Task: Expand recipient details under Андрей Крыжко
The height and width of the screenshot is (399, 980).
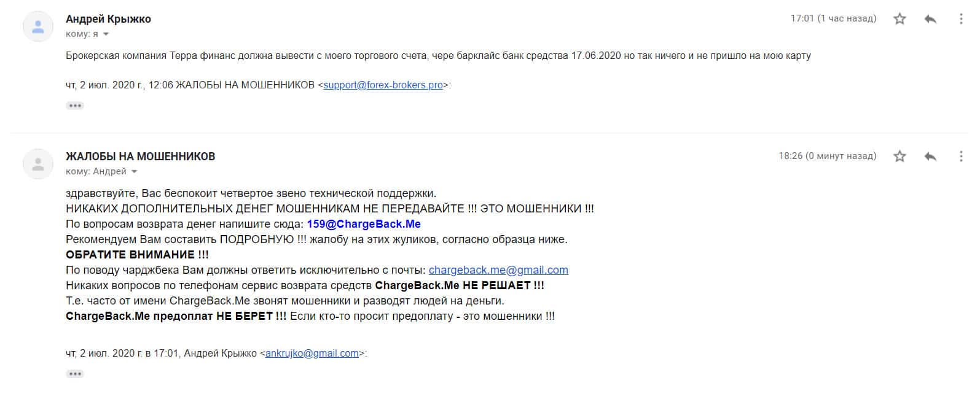Action: click(106, 34)
